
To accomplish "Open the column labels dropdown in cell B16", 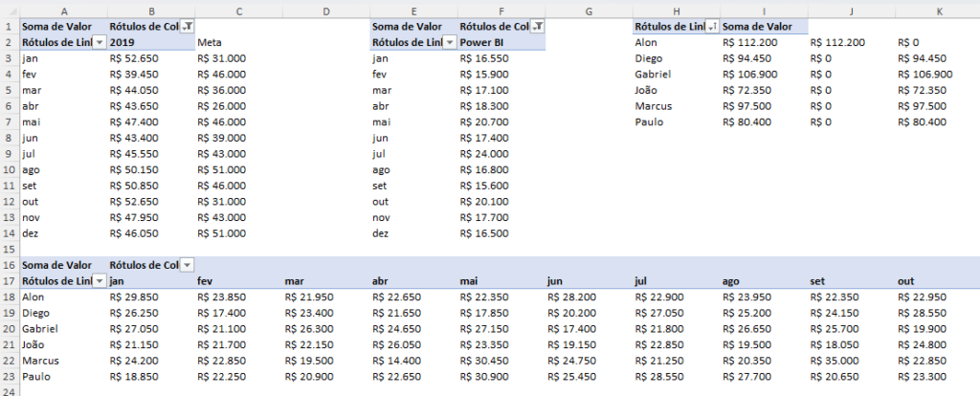I will tap(187, 265).
